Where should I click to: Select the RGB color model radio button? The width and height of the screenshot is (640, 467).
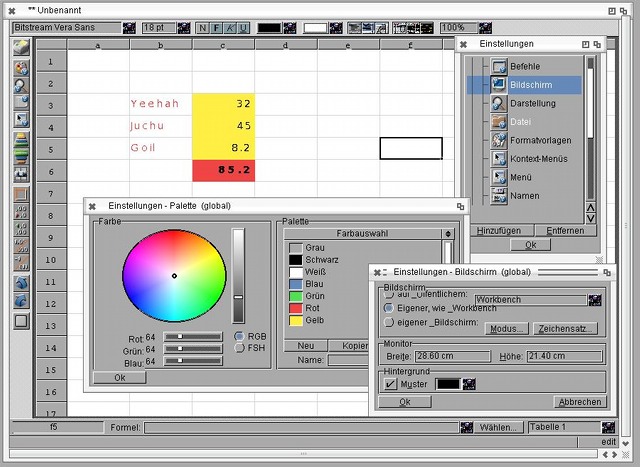(x=239, y=336)
